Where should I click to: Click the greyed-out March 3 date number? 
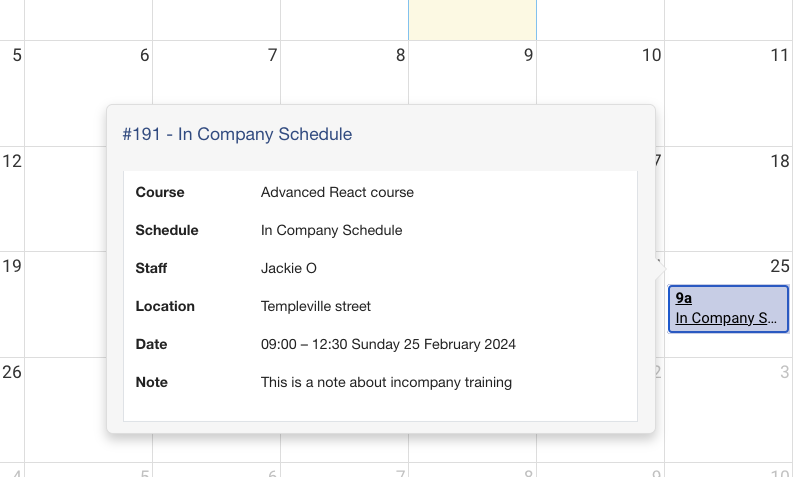point(784,372)
